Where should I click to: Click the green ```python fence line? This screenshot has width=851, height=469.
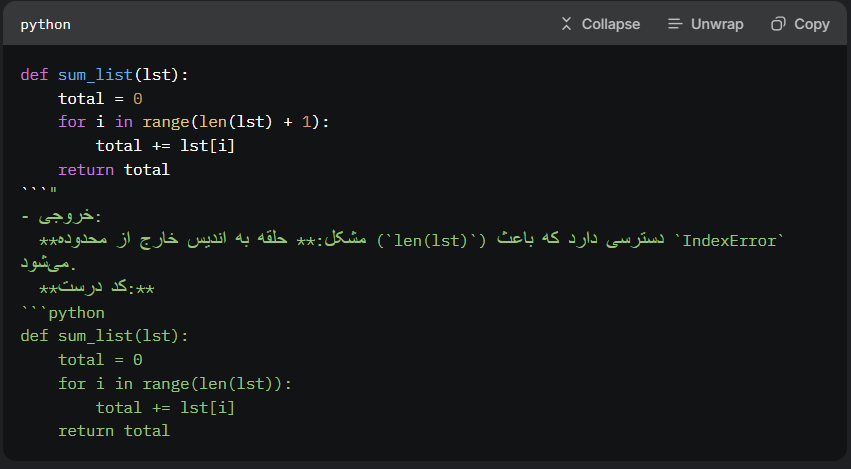click(x=62, y=313)
